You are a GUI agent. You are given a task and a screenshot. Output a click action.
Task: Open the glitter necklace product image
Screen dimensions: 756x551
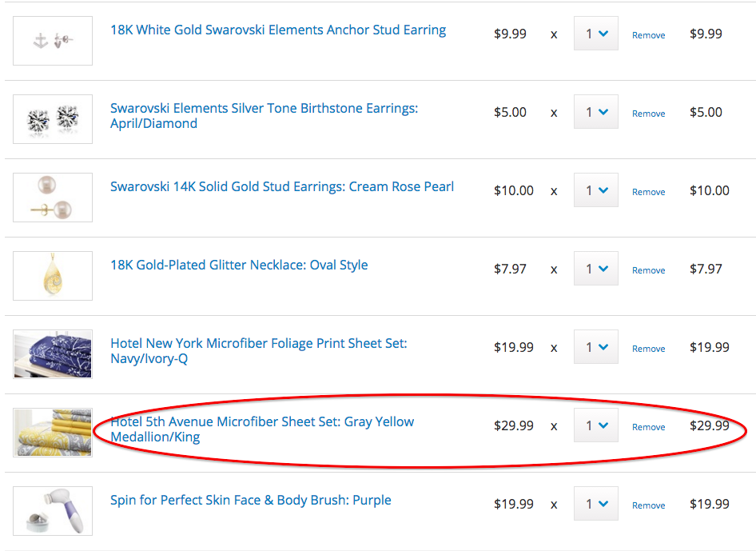point(53,276)
